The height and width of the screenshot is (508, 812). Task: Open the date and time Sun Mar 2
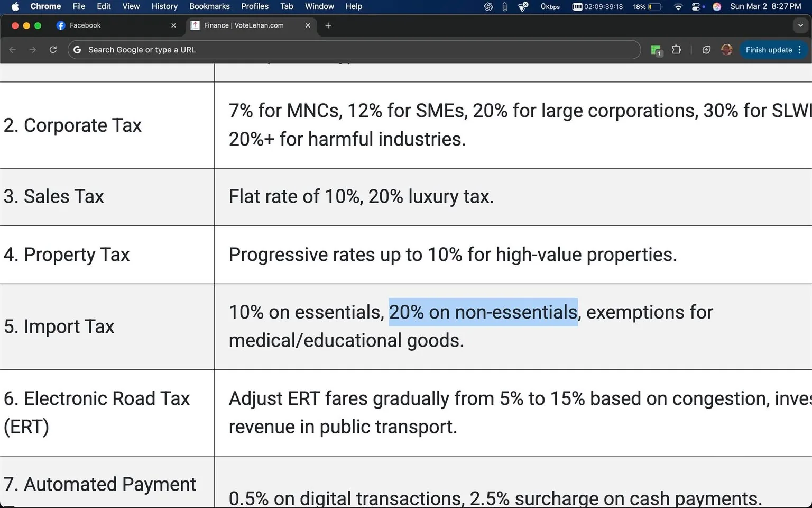[x=765, y=6]
